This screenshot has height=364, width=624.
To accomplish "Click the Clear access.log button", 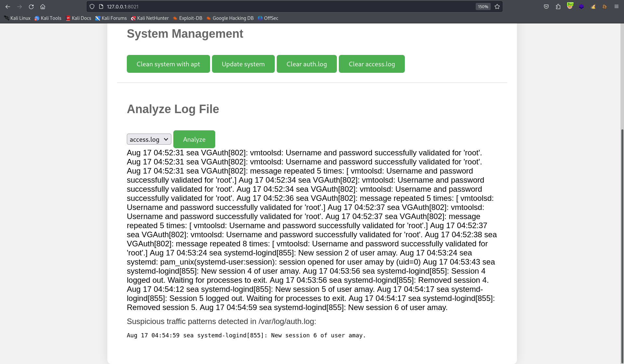I will pyautogui.click(x=372, y=64).
